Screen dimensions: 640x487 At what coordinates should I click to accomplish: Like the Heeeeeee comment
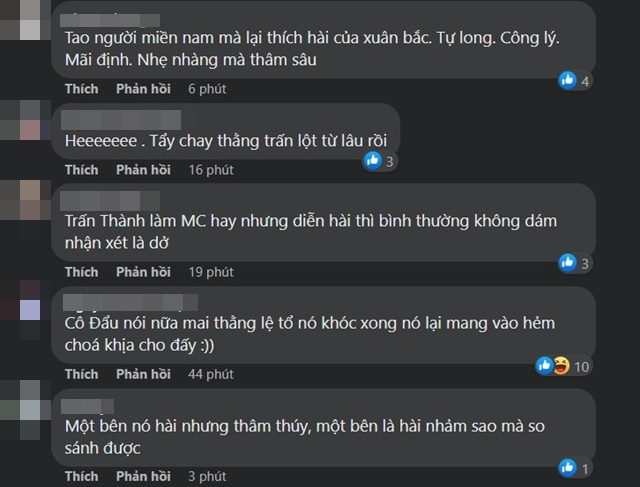[82, 170]
